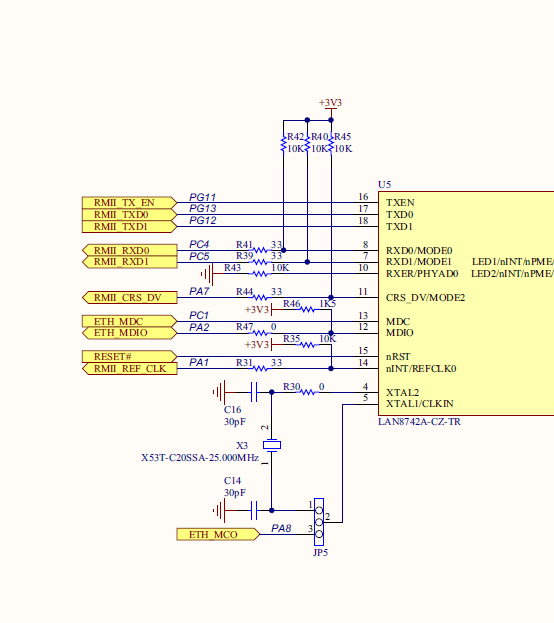Select resistor R31 symbol

pyautogui.click(x=260, y=369)
